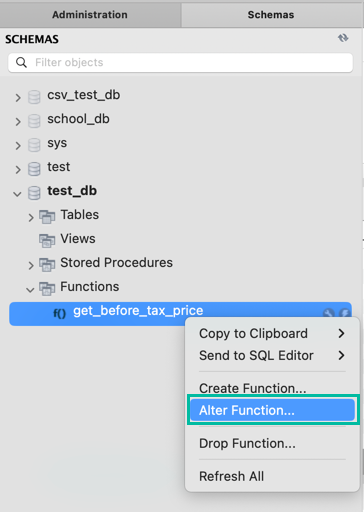364x512 pixels.
Task: Click the csv_test_db database icon
Action: pyautogui.click(x=34, y=97)
